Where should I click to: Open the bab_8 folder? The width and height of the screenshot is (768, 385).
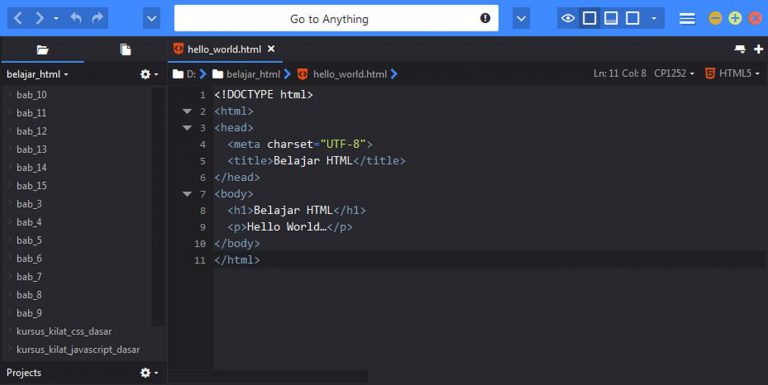pos(29,295)
